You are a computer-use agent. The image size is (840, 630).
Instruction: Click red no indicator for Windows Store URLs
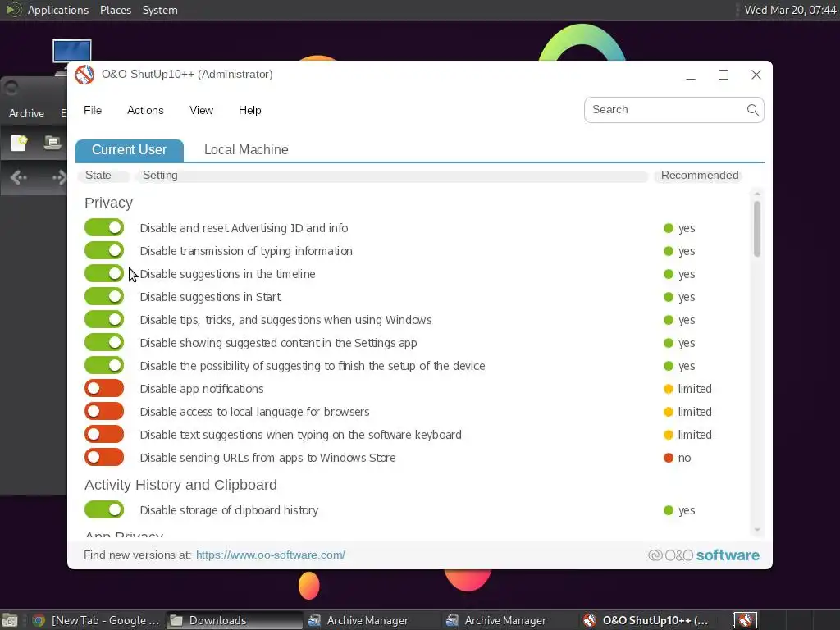pyautogui.click(x=668, y=458)
